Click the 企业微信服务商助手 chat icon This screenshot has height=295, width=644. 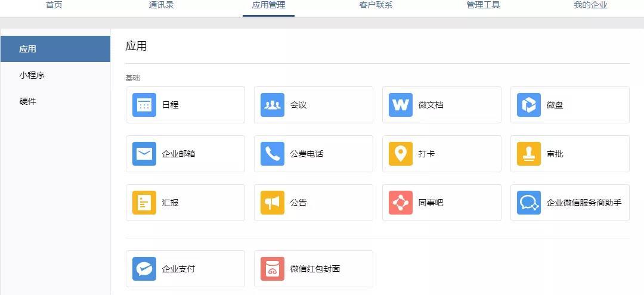[x=528, y=203]
